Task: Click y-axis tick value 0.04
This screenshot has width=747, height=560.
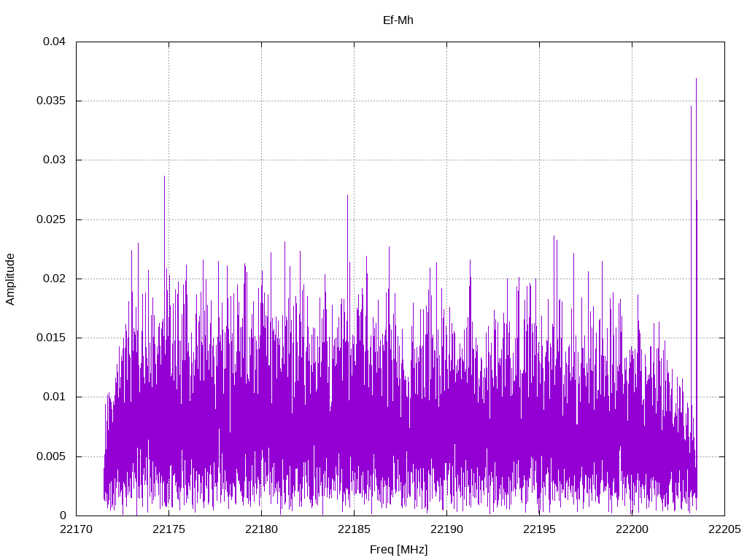Action: coord(54,42)
